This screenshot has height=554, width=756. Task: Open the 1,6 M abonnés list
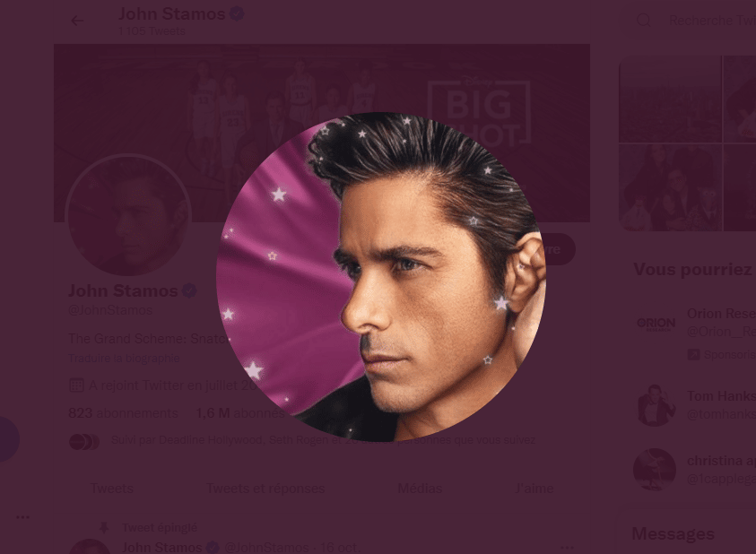point(240,413)
